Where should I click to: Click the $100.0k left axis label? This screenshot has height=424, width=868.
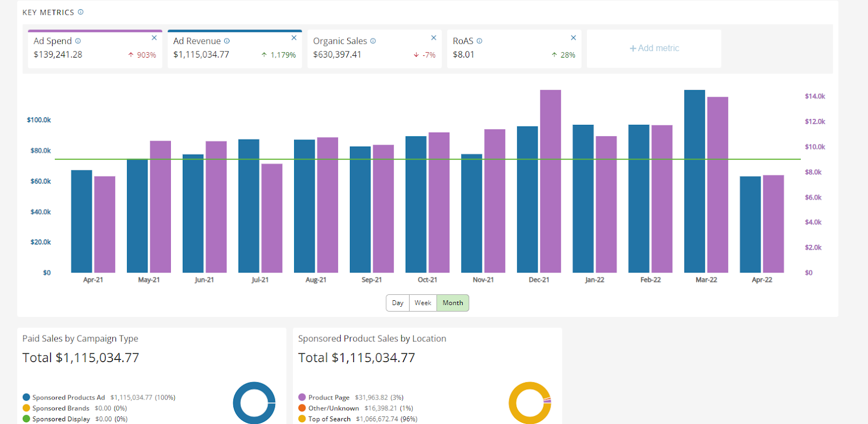point(39,120)
